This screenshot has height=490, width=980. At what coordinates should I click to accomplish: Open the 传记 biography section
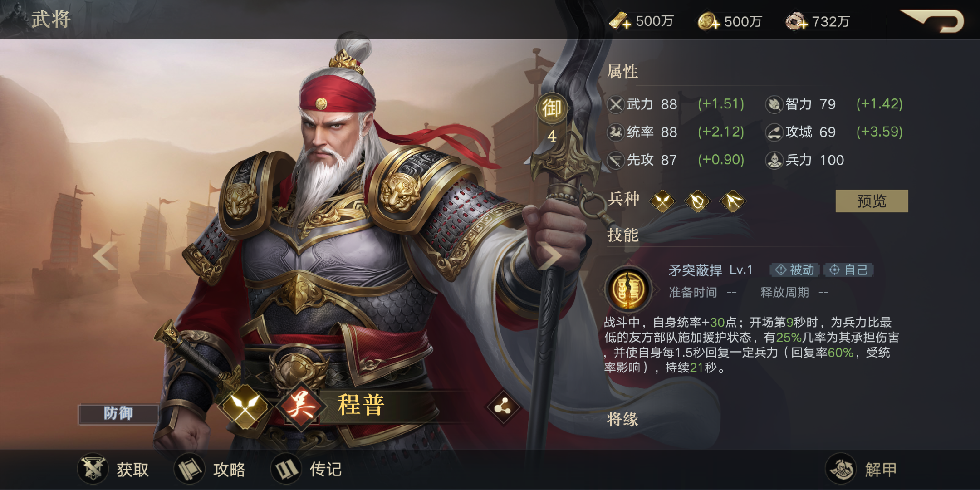(x=307, y=469)
